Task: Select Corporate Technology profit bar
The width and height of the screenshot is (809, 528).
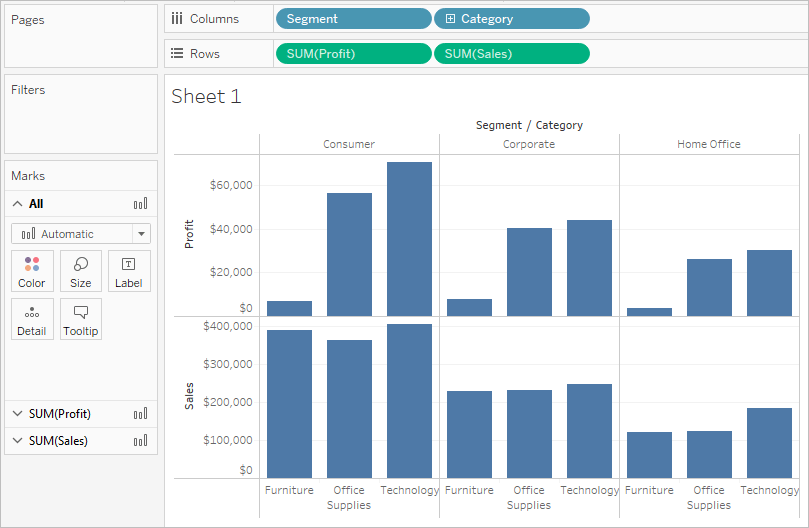Action: pyautogui.click(x=589, y=268)
